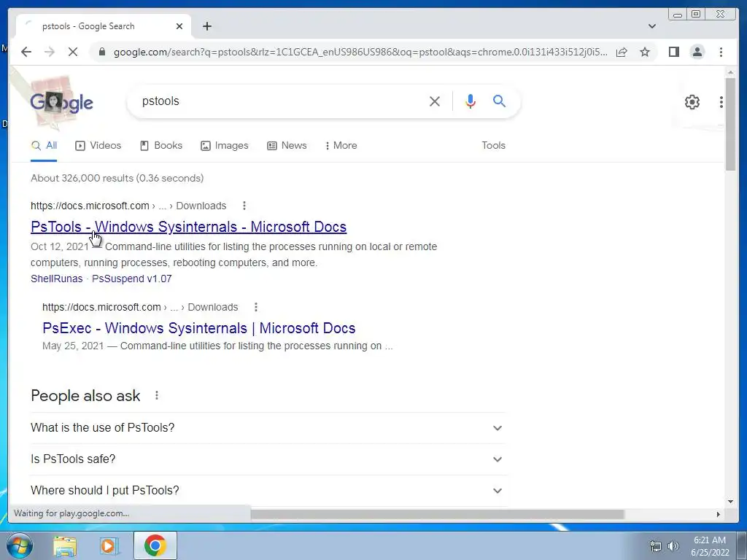Switch to the News tab
This screenshot has height=560, width=747.
click(287, 146)
